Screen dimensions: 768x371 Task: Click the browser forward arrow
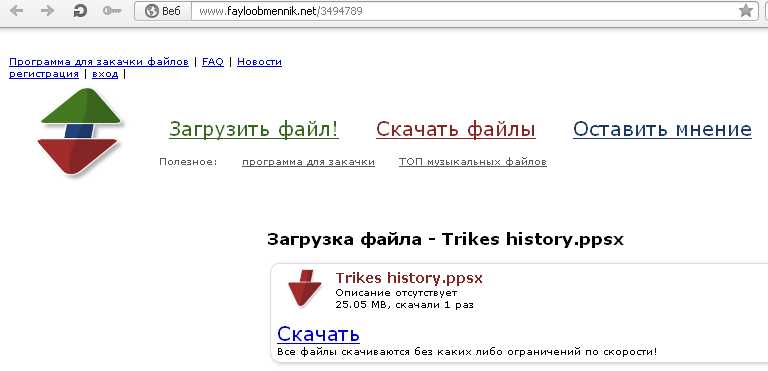point(48,11)
